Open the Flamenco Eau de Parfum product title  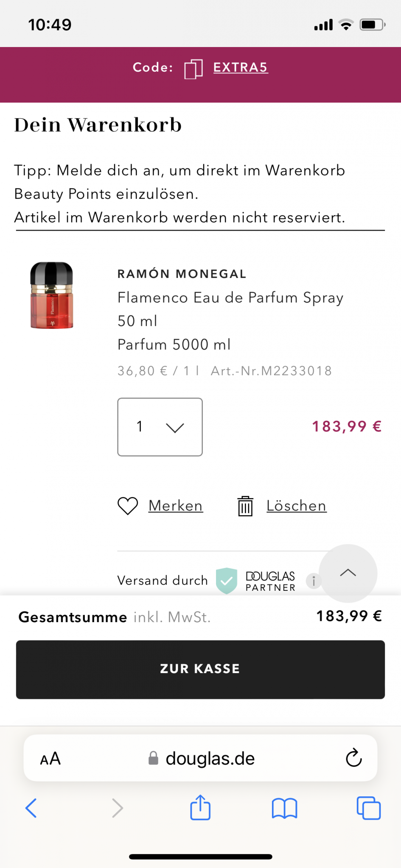[230, 298]
